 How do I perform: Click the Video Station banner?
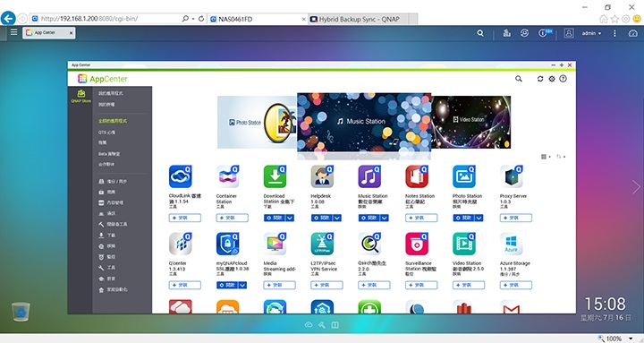471,122
